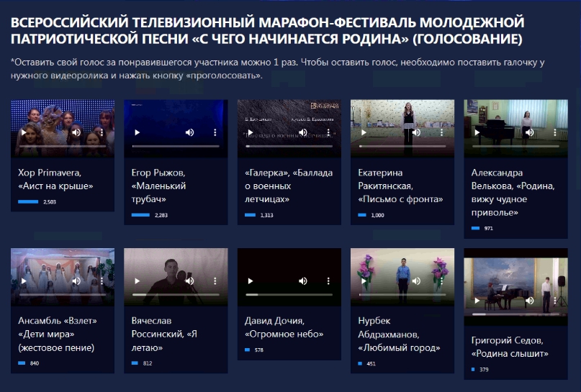Click the 812 vote count

[148, 363]
